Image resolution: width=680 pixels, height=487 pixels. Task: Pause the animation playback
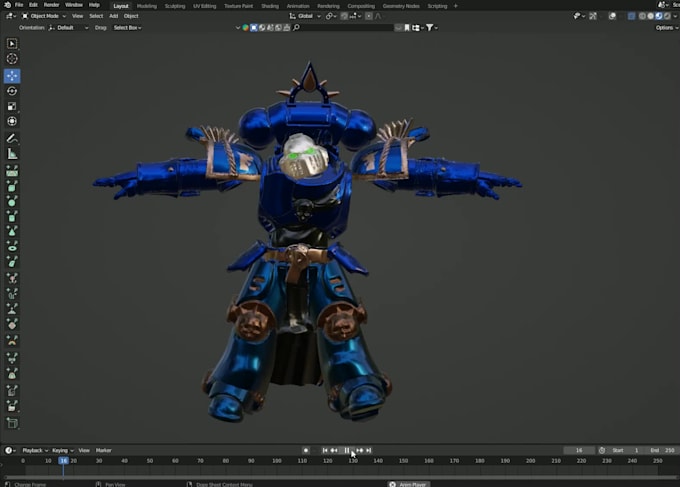pyautogui.click(x=347, y=450)
